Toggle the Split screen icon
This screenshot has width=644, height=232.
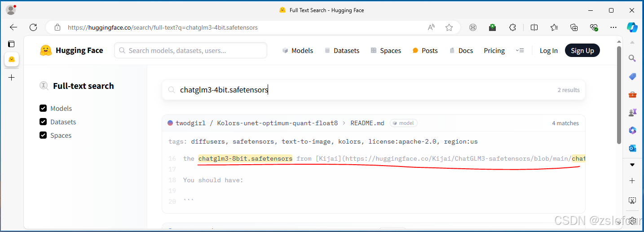click(534, 27)
